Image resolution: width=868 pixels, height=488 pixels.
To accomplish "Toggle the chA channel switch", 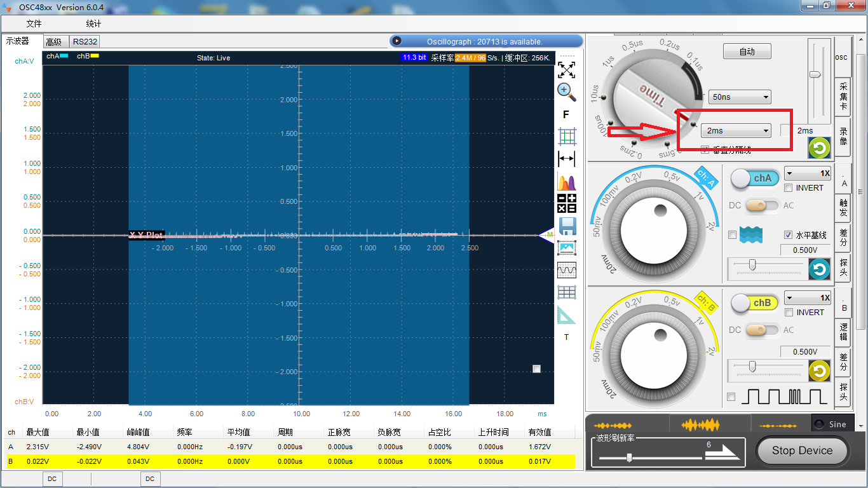I will (754, 179).
